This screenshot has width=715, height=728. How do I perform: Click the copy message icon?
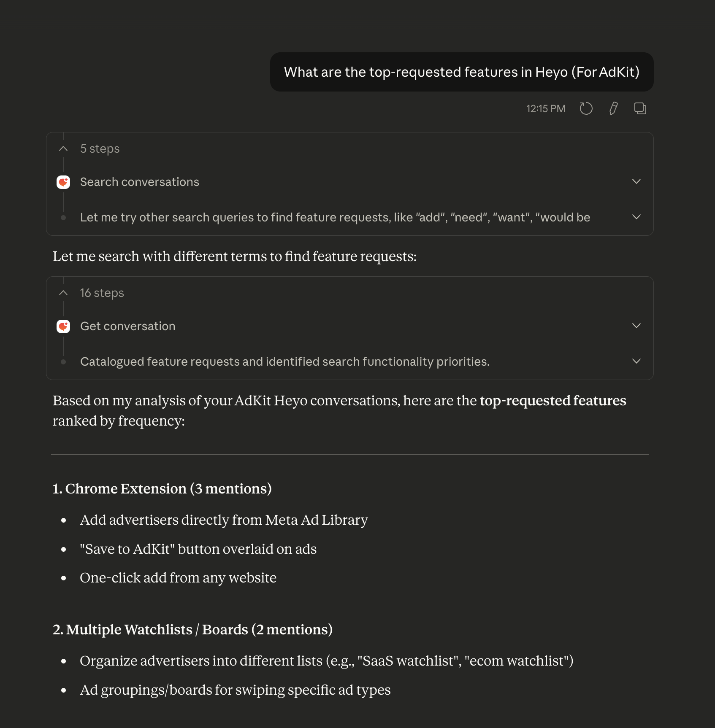[640, 109]
